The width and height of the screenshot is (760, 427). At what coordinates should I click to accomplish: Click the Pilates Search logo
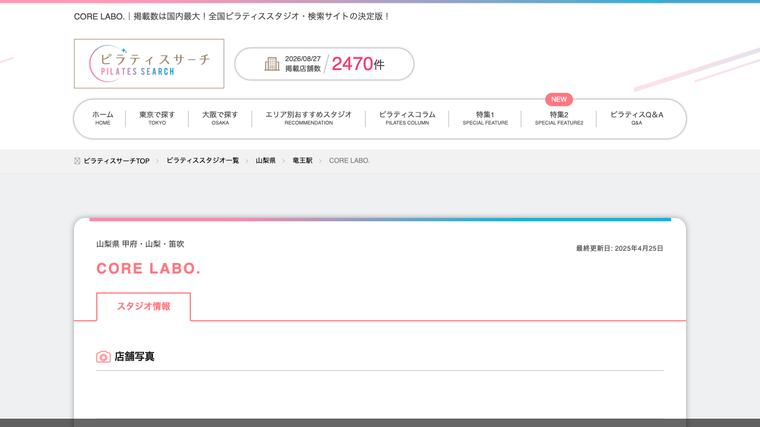(x=149, y=63)
